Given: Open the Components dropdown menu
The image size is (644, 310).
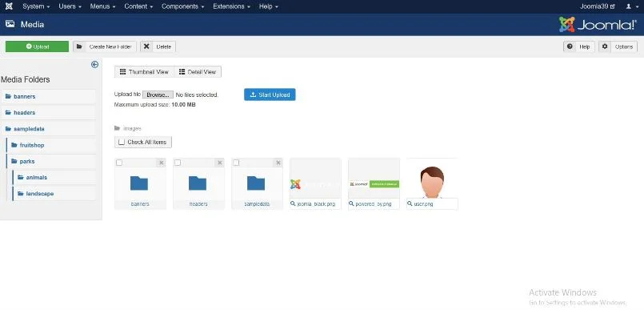Looking at the screenshot, I should 182,6.
